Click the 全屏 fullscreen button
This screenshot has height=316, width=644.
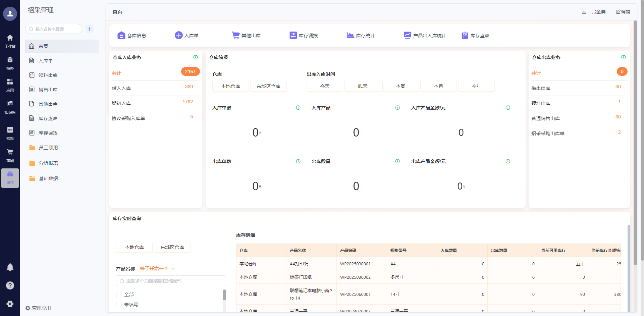pyautogui.click(x=599, y=12)
